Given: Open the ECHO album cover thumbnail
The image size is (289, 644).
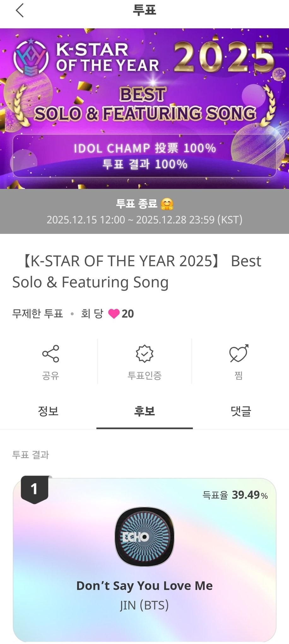Looking at the screenshot, I should click(144, 537).
